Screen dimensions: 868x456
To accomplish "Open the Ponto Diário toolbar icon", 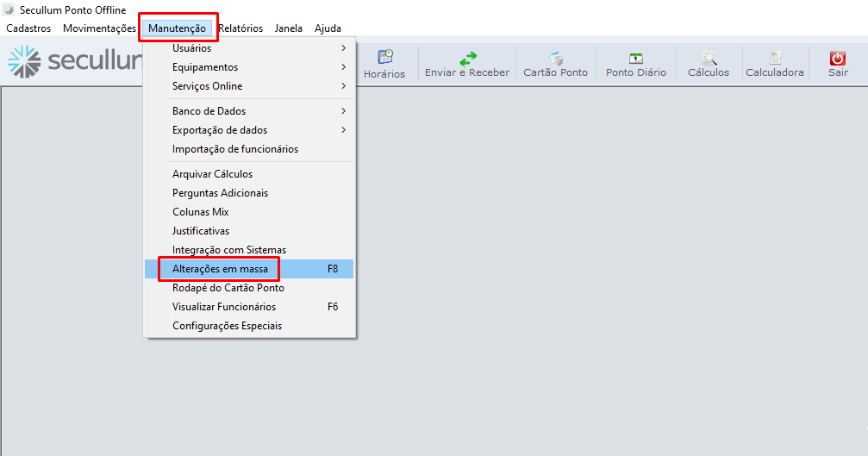I will 635,58.
